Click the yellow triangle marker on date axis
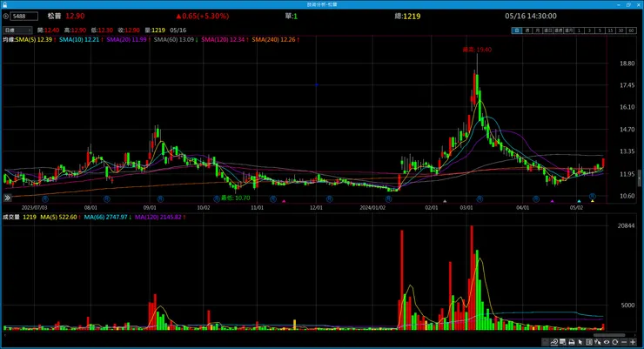 coord(593,201)
